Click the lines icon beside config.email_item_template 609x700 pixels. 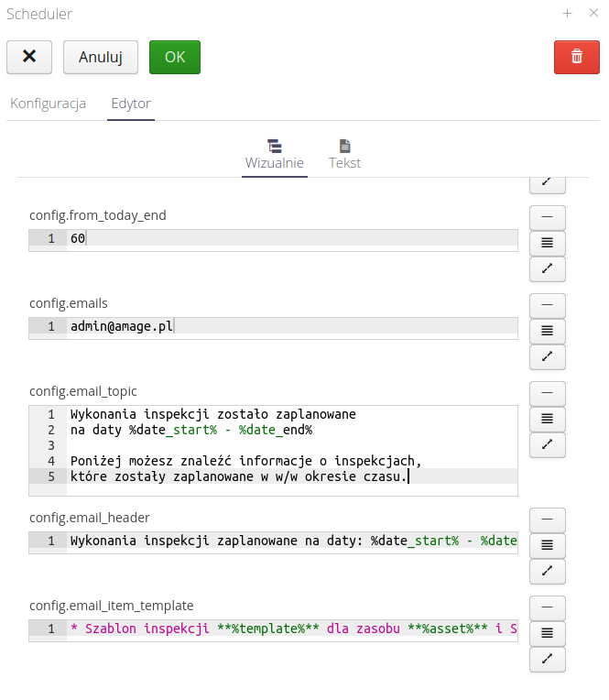point(547,634)
